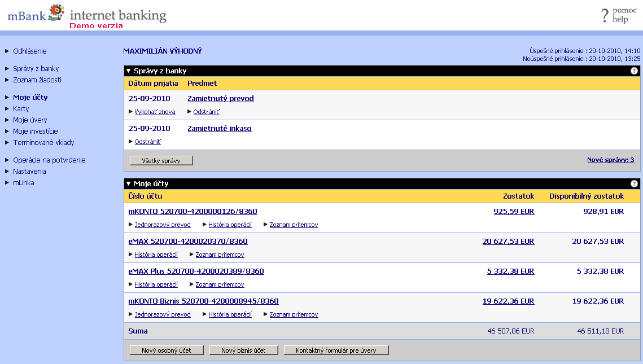Click the Neúspešné prihlásenie timestamp
The image size is (643, 364).
point(581,59)
